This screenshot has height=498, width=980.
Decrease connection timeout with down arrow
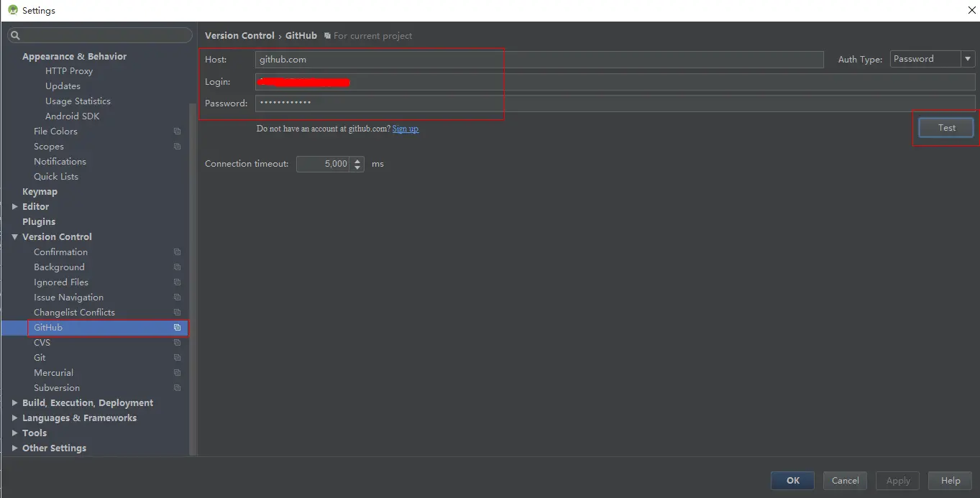[358, 168]
